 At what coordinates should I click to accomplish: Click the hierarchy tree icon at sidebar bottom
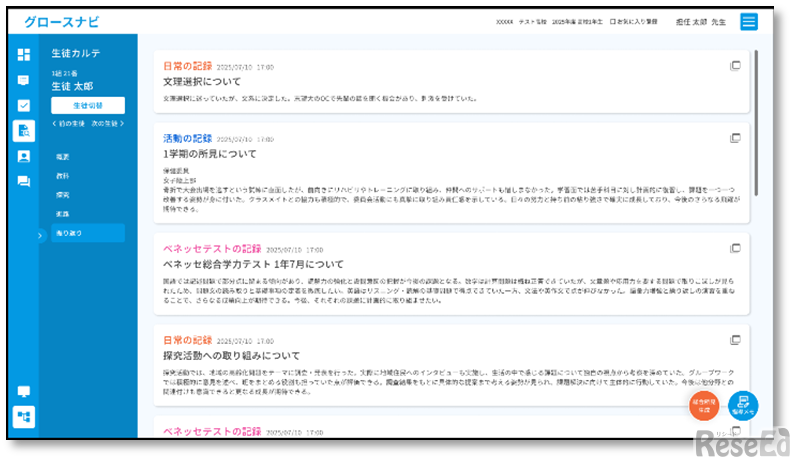24,417
